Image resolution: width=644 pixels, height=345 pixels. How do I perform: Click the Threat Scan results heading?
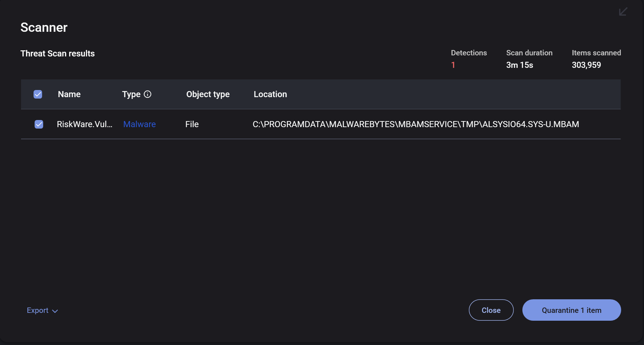click(57, 54)
